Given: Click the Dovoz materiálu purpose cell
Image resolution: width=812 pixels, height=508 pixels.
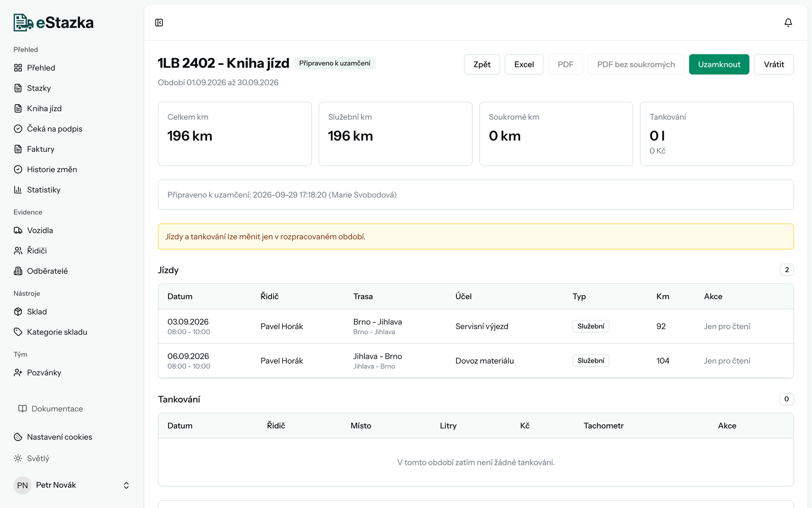Looking at the screenshot, I should point(485,361).
